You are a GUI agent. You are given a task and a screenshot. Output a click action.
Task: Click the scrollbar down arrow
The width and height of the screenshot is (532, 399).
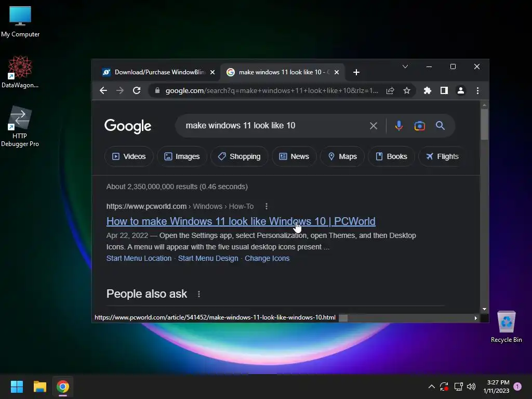pyautogui.click(x=485, y=309)
